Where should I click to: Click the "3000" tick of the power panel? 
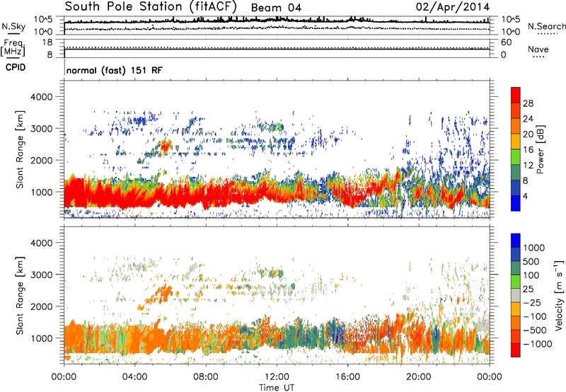tap(41, 129)
